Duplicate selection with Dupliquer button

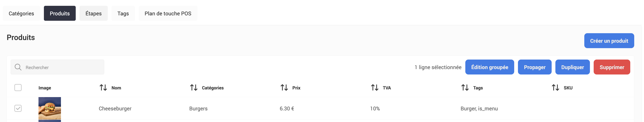[572, 67]
